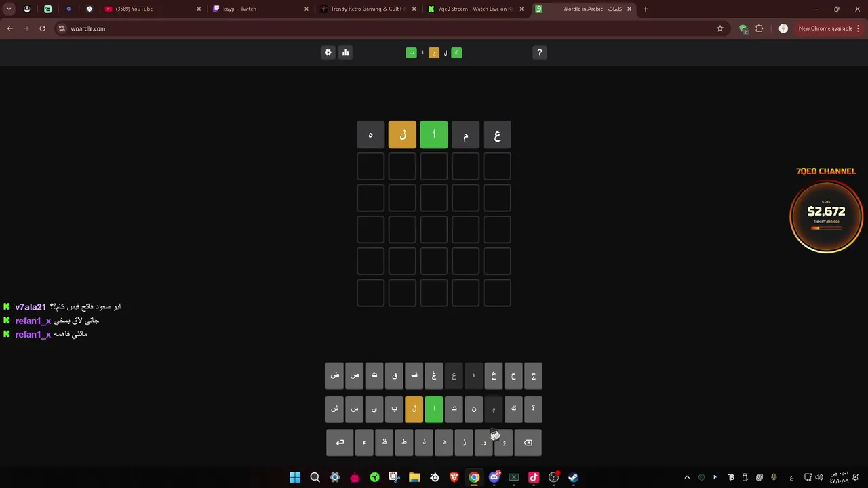The width and height of the screenshot is (868, 488).
Task: Tap the ف letter key
Action: coord(414,375)
